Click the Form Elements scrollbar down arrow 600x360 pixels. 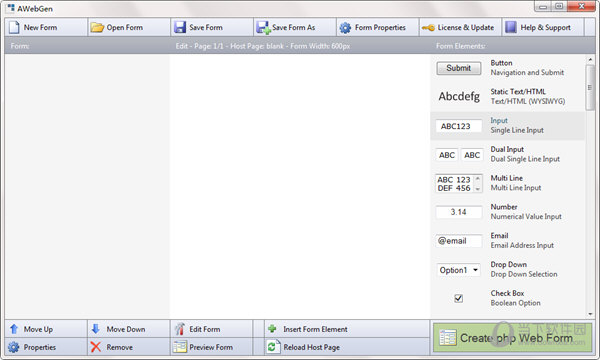590,314
